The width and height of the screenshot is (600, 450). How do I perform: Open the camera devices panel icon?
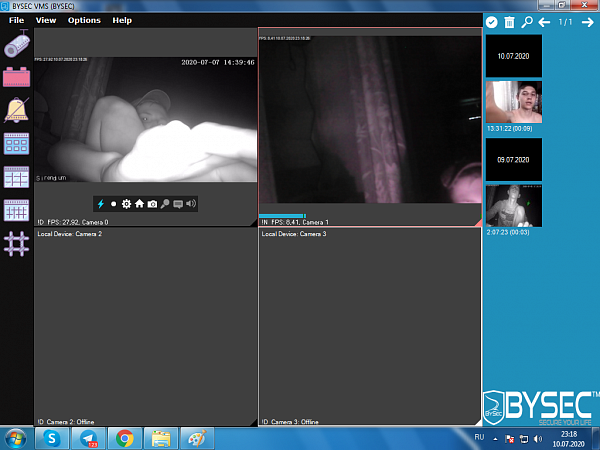coord(17,46)
